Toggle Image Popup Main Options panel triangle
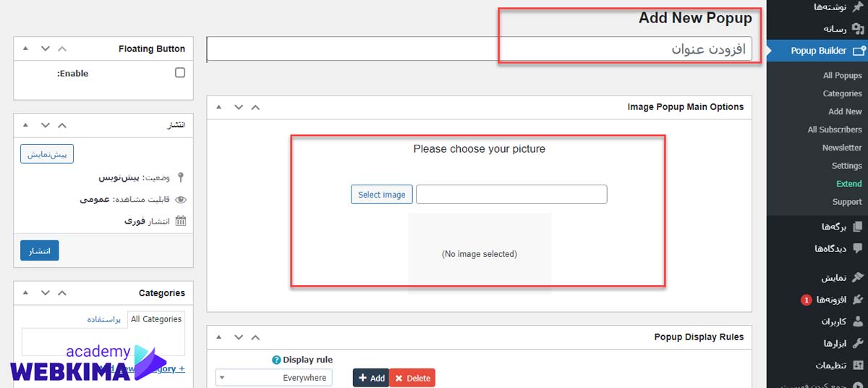This screenshot has width=868, height=388. pyautogui.click(x=220, y=107)
